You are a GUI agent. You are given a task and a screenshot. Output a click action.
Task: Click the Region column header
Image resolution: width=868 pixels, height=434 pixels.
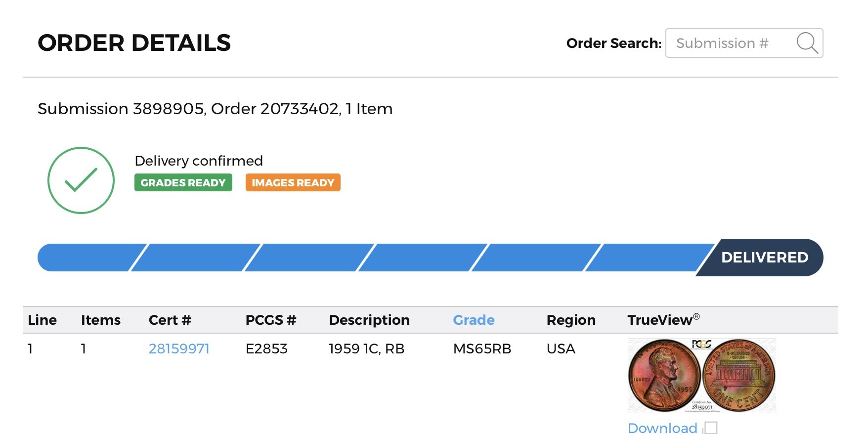pos(571,320)
